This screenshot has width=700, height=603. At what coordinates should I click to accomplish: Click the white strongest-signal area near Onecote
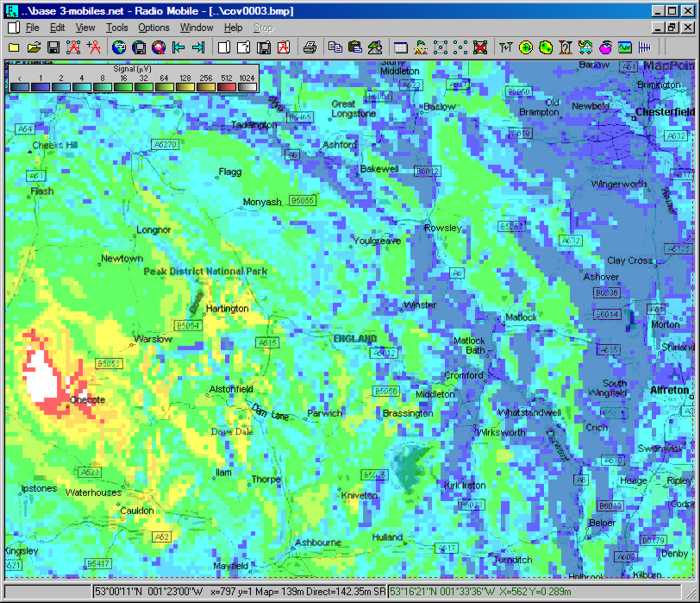pos(43,379)
